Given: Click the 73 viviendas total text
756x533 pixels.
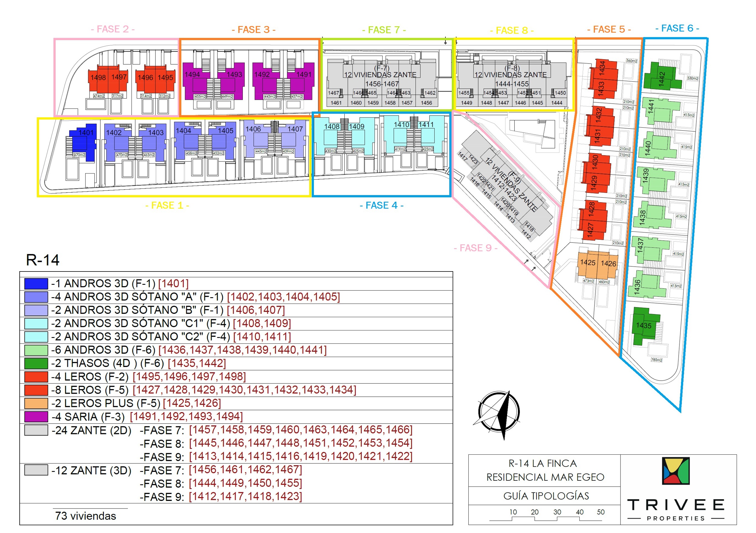Looking at the screenshot, I should point(86,516).
